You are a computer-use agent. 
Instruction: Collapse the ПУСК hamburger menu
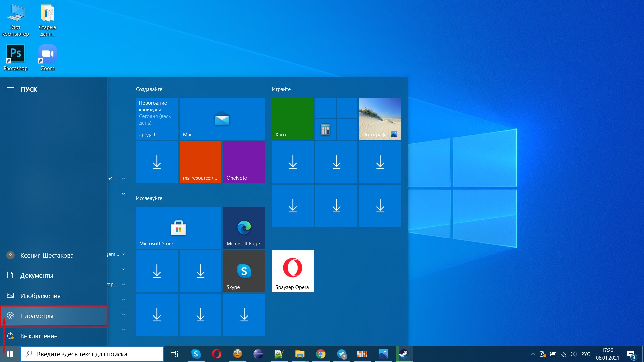click(10, 89)
